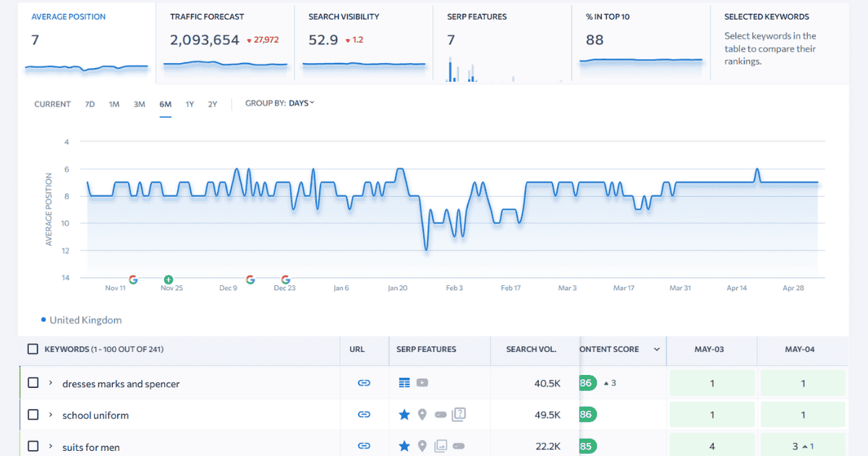Switch to the 1Y time range tab

coord(190,104)
